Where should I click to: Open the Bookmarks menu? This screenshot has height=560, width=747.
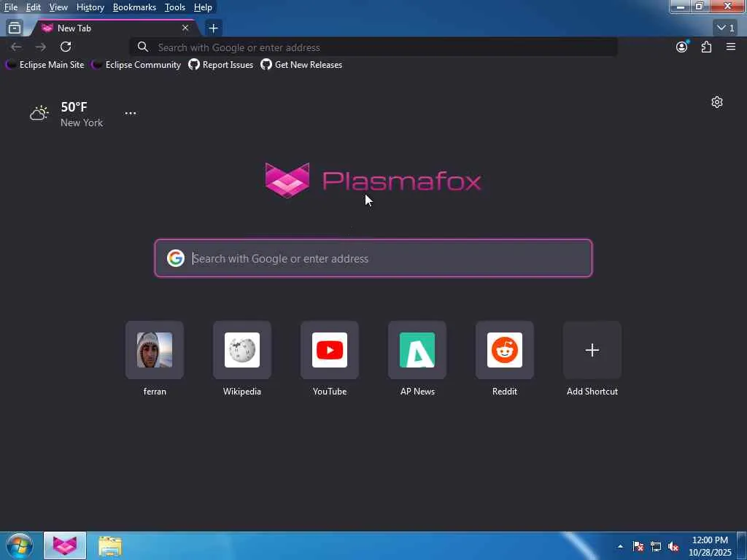[x=134, y=7]
